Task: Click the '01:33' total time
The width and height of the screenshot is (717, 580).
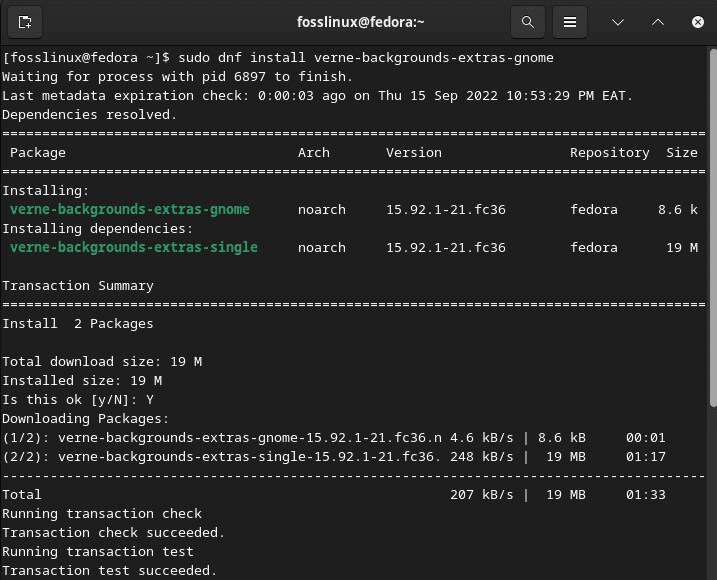Action: click(x=646, y=495)
